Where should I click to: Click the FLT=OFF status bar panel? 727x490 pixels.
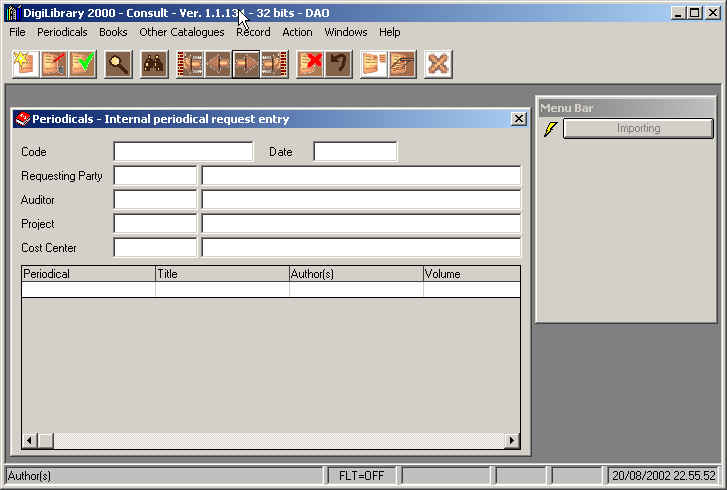tap(362, 476)
